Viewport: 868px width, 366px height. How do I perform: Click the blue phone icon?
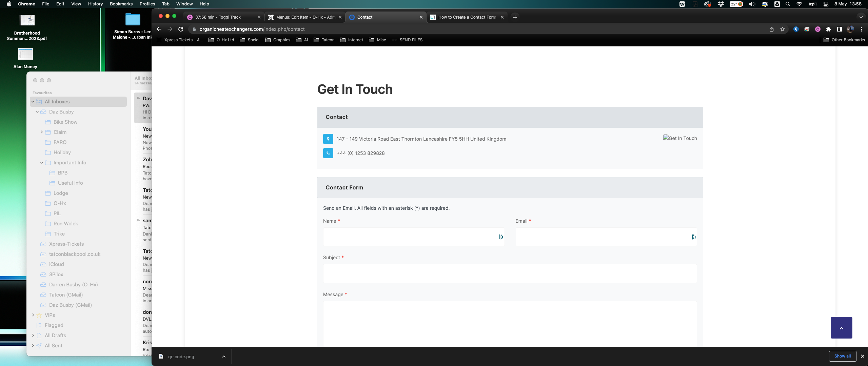pyautogui.click(x=328, y=153)
